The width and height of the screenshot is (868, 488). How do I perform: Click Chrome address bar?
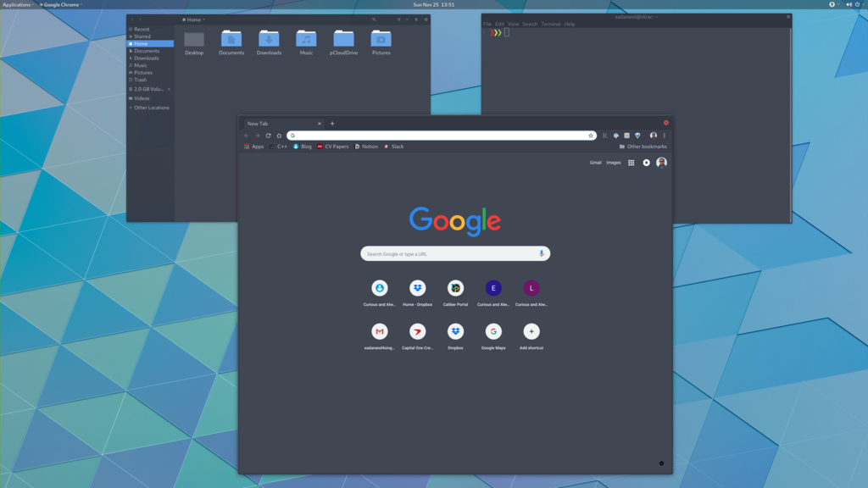[441, 136]
